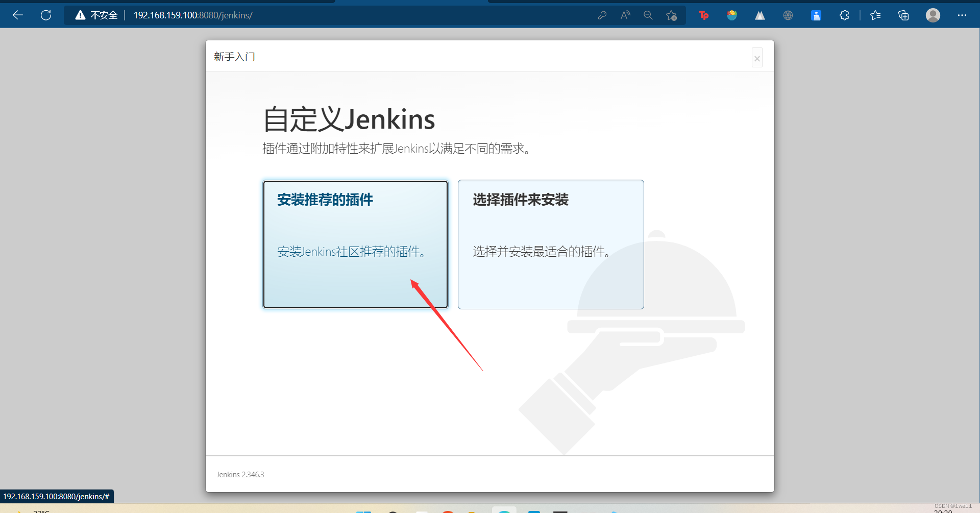The image size is (980, 513).
Task: Click the Jenkins 2.346.3 version text
Action: (x=240, y=475)
